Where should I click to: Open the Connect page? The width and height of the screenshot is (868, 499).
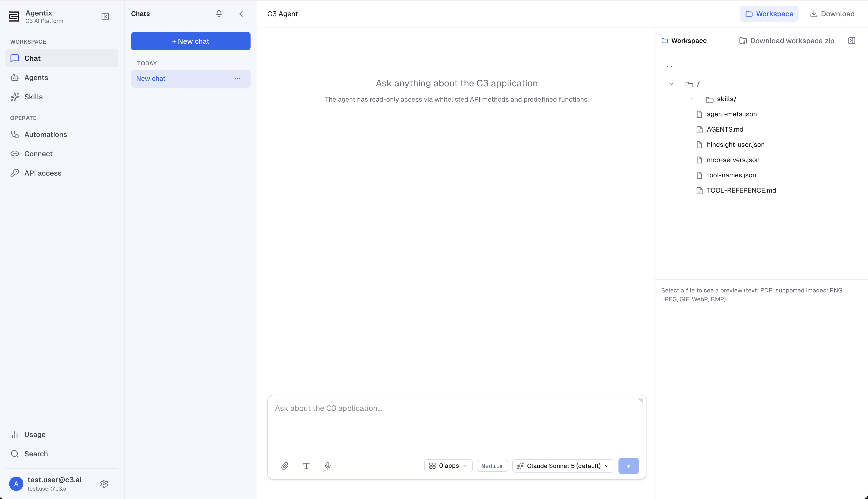click(62, 153)
